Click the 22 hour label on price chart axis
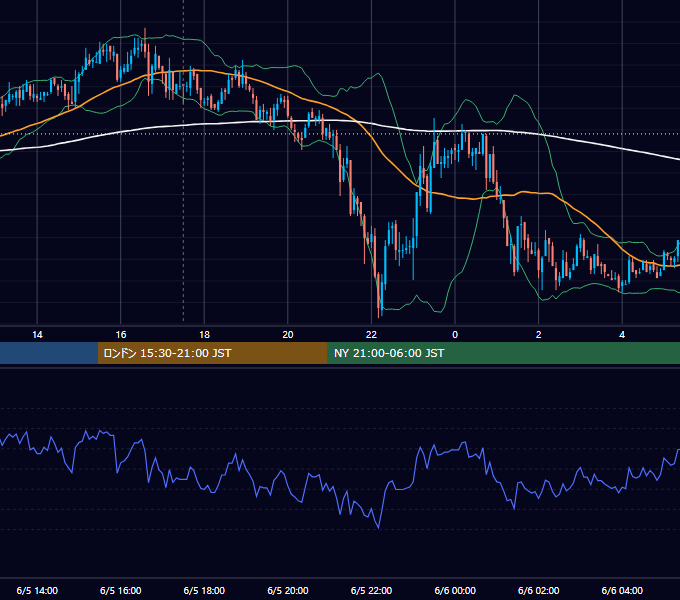The height and width of the screenshot is (600, 680). (x=372, y=335)
